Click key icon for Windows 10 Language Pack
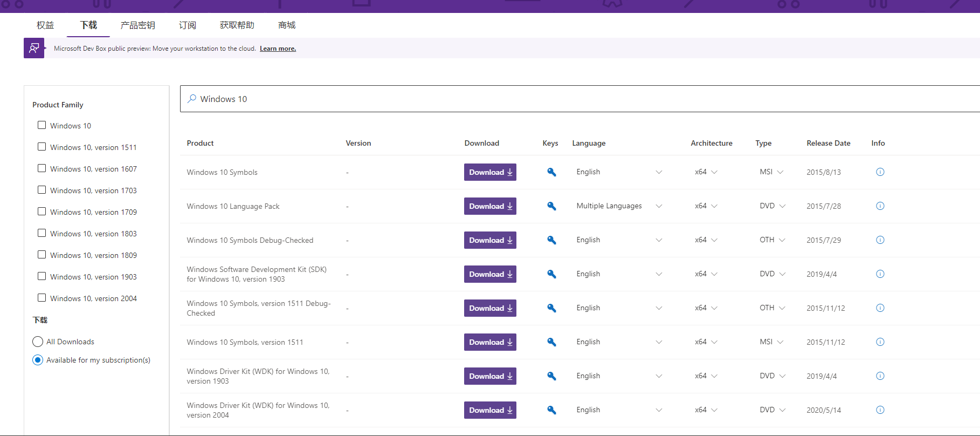Image resolution: width=980 pixels, height=436 pixels. 551,206
